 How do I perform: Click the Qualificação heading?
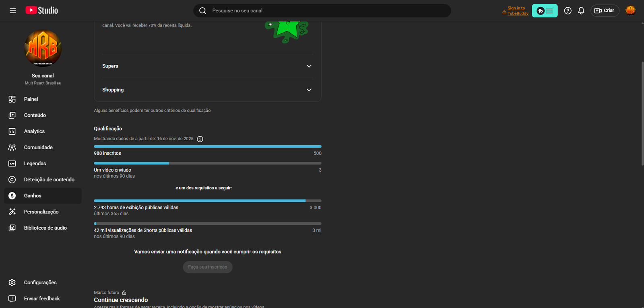pyautogui.click(x=108, y=129)
